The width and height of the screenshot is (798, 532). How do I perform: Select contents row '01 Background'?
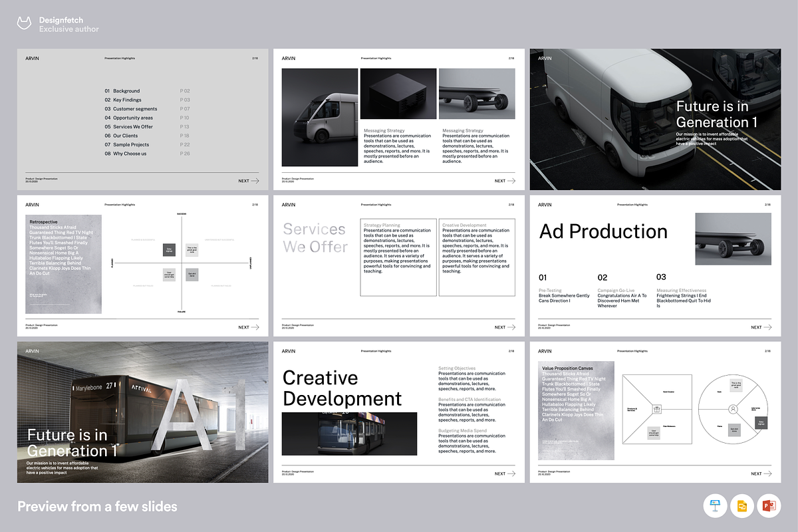click(148, 91)
